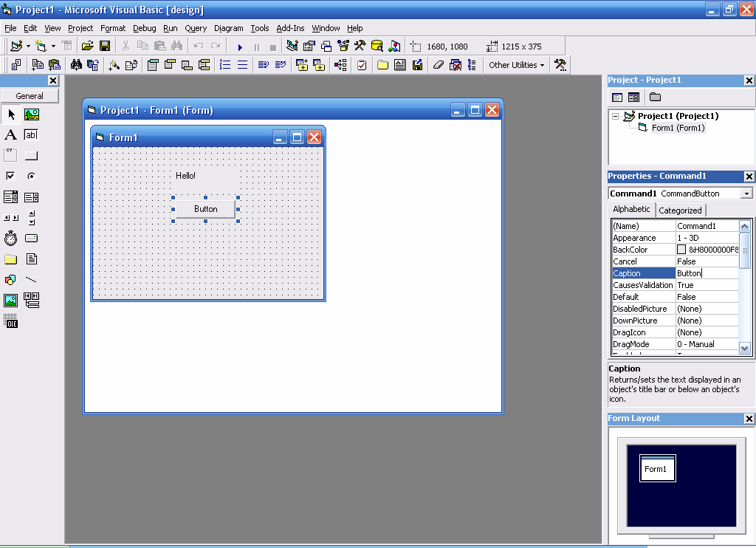Select the Pointer tool in toolbox
This screenshot has width=756, height=548.
(10, 114)
